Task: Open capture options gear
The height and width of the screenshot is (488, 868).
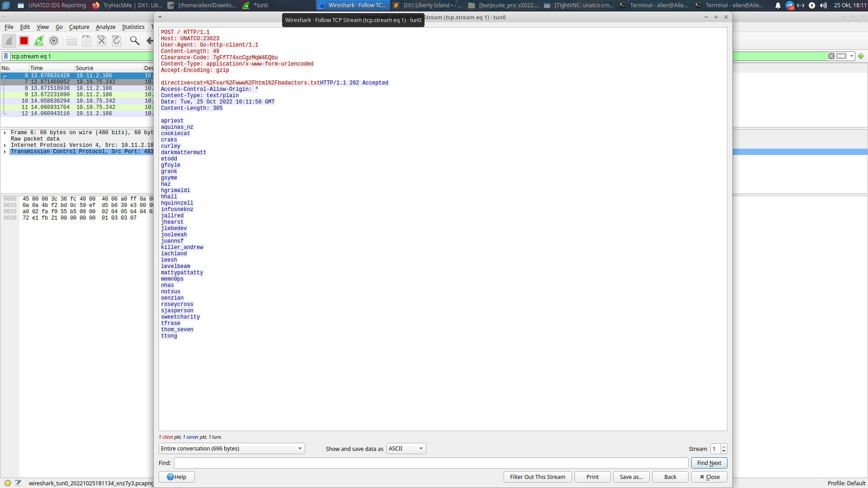Action: pyautogui.click(x=53, y=41)
